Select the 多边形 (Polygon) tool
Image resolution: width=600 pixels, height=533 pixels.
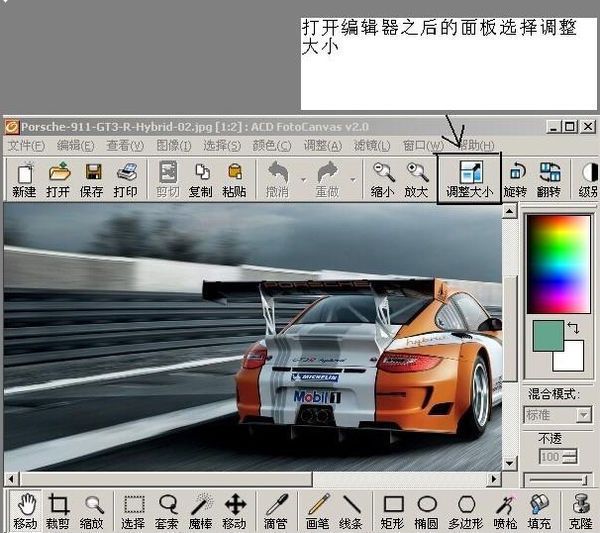(x=466, y=511)
